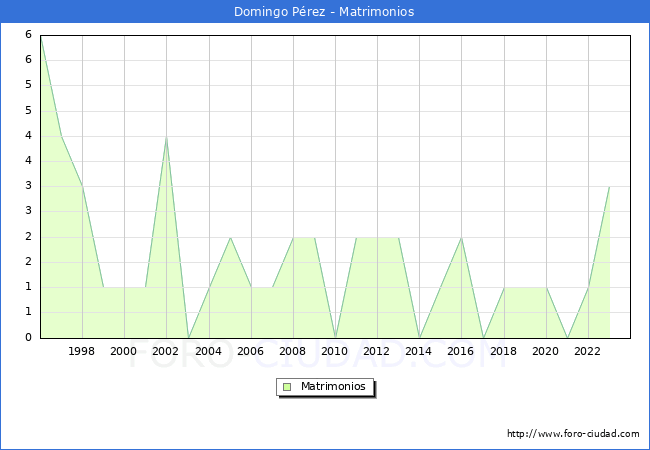Click the chart title "Domingo Pérez - Matrimonios"

(324, 12)
